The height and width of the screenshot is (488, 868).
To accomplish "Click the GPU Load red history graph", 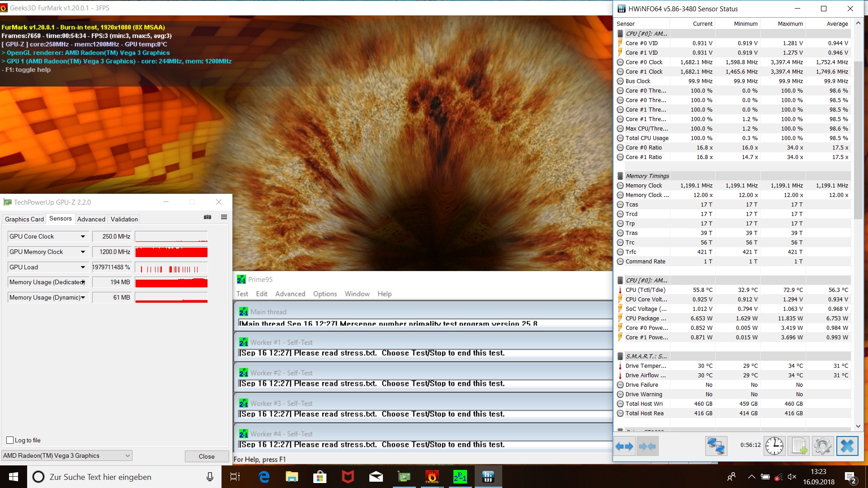I will tap(171, 267).
